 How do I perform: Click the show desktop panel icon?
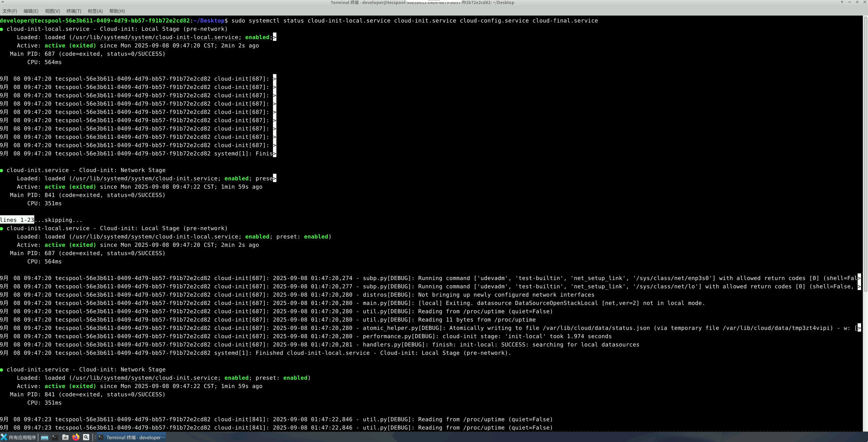[x=45, y=438]
